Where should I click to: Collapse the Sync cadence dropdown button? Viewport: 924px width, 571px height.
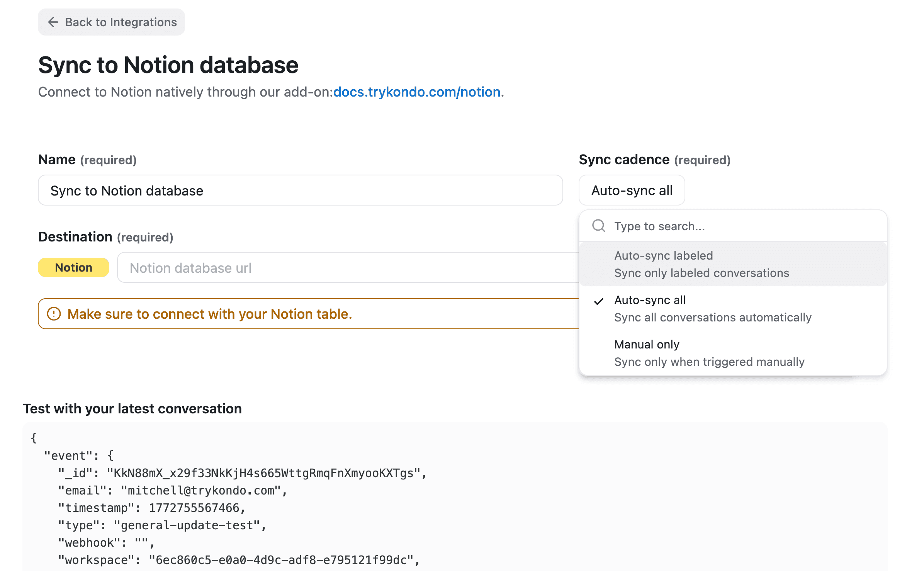click(631, 190)
